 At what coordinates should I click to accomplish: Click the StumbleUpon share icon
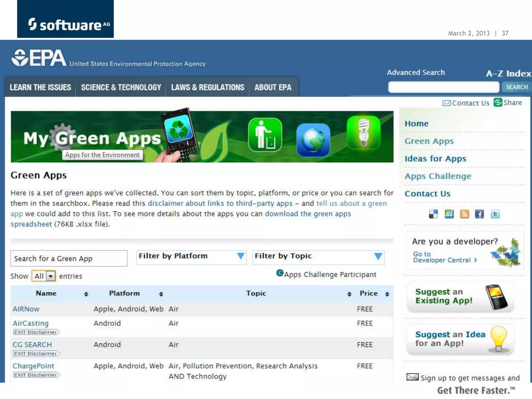pos(449,214)
